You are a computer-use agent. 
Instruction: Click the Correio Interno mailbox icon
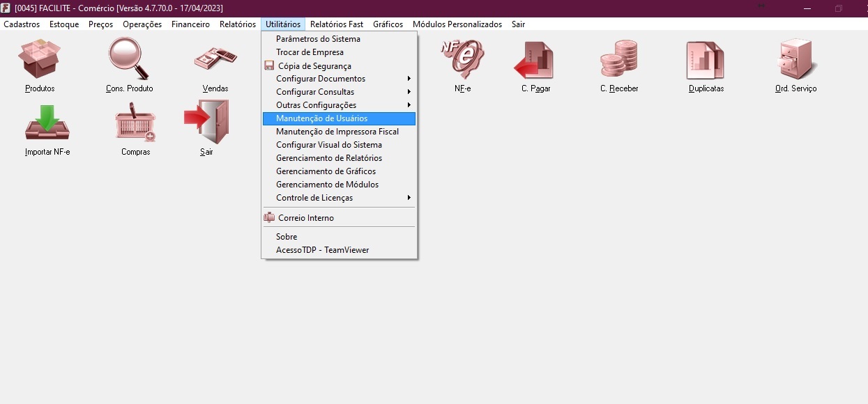tap(269, 217)
